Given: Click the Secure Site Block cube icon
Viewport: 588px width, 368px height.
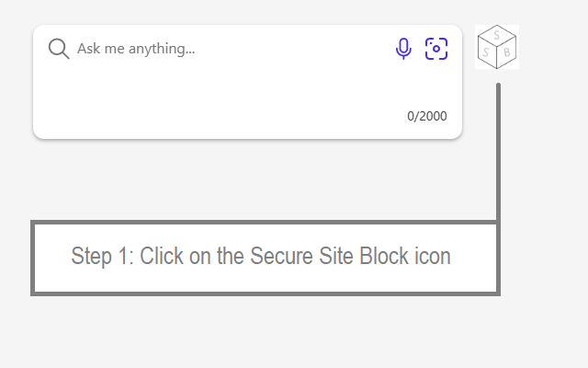Looking at the screenshot, I should (x=497, y=47).
